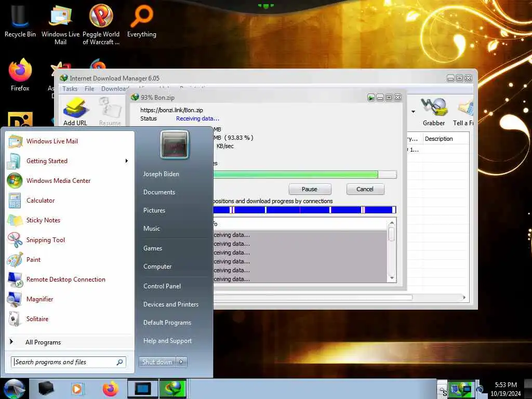The width and height of the screenshot is (532, 399).
Task: Click the Add URL toolbar icon
Action: tap(75, 112)
